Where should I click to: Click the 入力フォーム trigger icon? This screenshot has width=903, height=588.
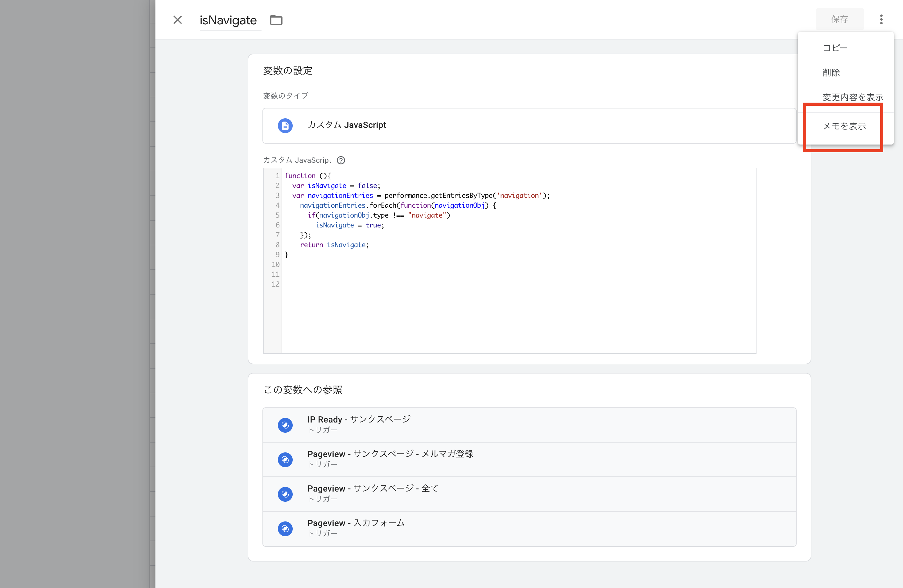[x=285, y=529]
